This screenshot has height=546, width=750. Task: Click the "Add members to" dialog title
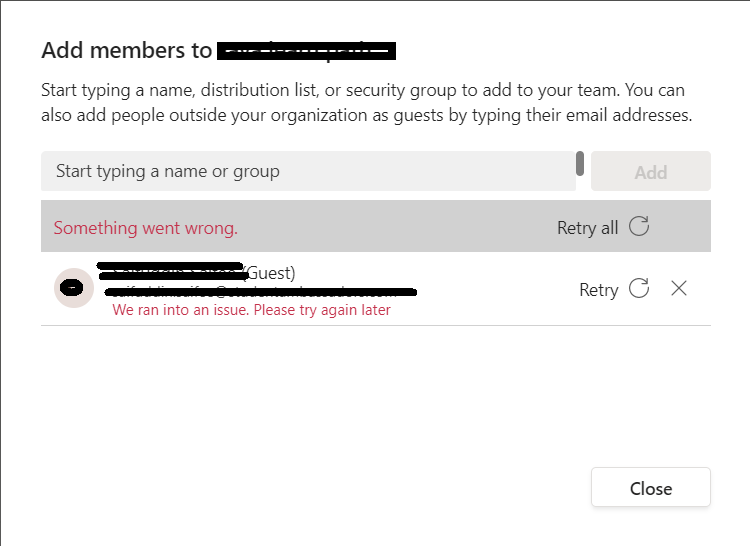[x=126, y=50]
